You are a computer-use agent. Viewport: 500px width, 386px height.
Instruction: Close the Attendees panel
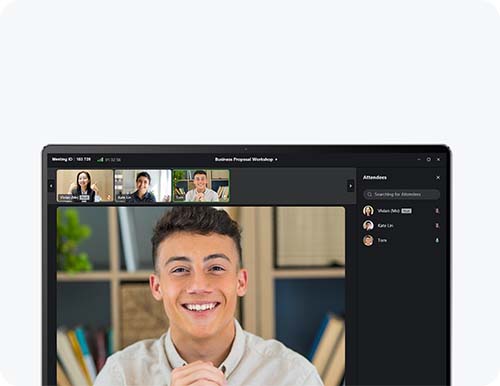(438, 178)
